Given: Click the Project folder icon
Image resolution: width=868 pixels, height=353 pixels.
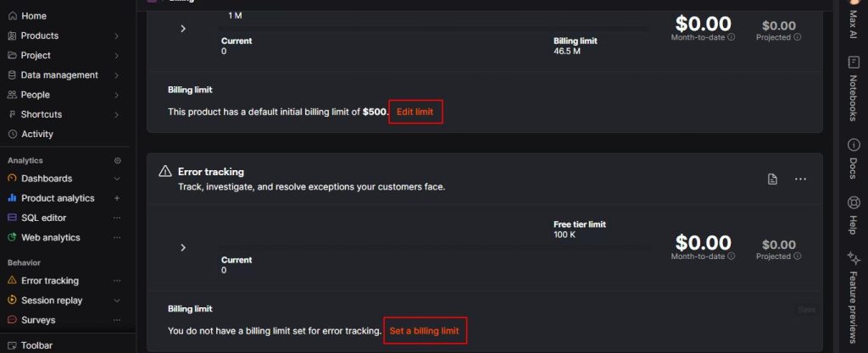Looking at the screenshot, I should pos(12,55).
